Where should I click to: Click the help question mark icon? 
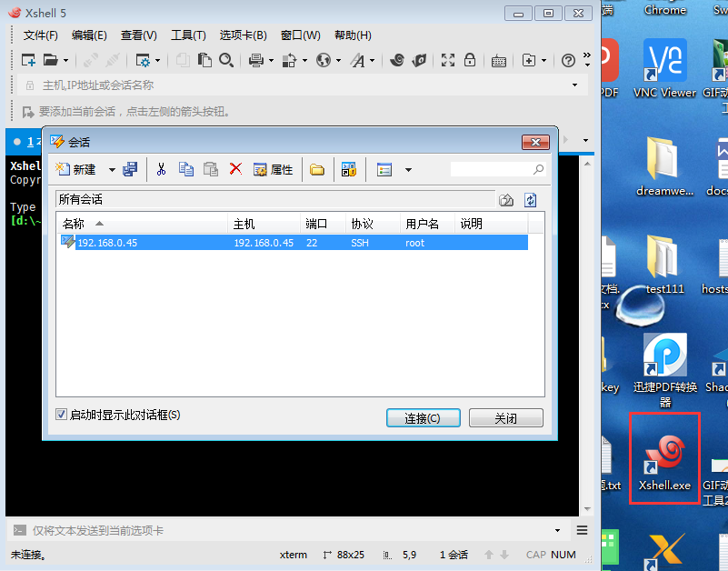point(568,60)
